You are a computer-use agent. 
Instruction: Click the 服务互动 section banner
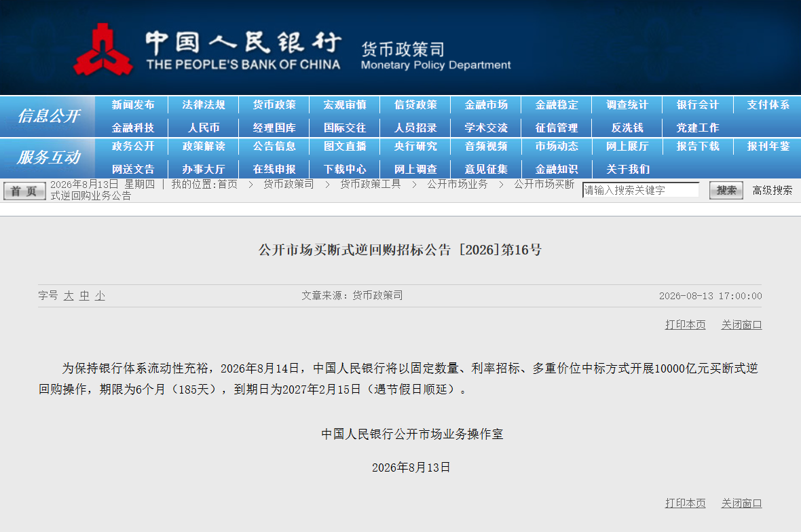pos(48,157)
